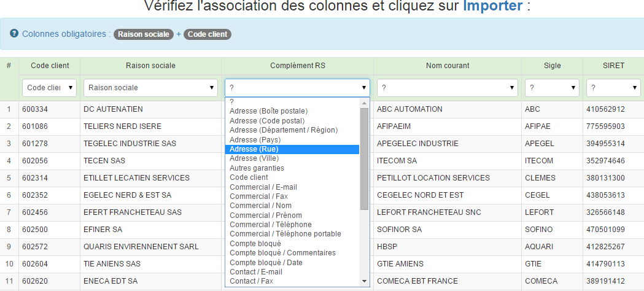Click the help question mark icon

(14, 34)
